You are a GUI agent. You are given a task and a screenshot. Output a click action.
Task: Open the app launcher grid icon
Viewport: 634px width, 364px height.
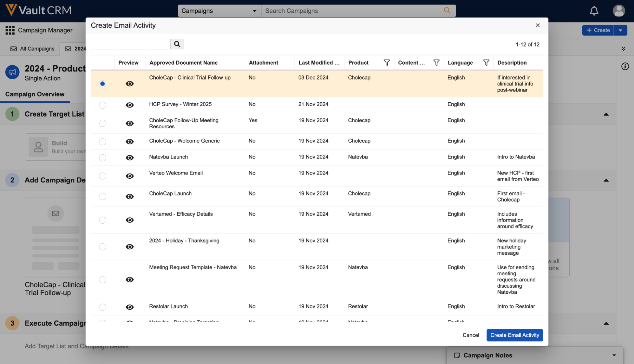(10, 30)
